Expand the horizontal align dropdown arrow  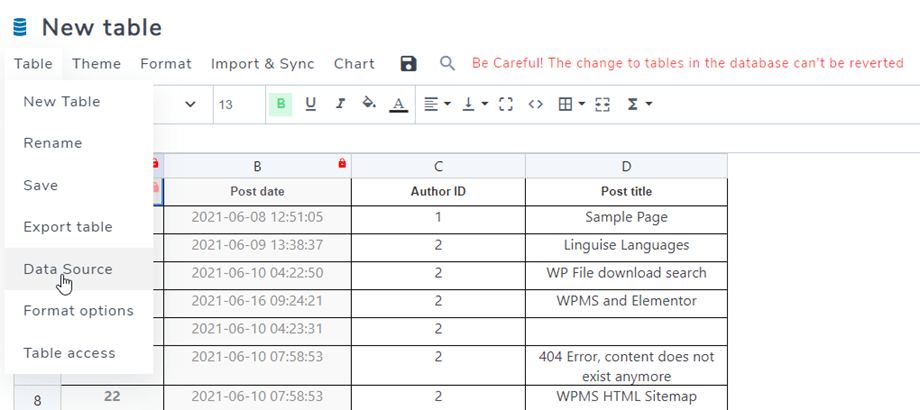click(x=447, y=104)
